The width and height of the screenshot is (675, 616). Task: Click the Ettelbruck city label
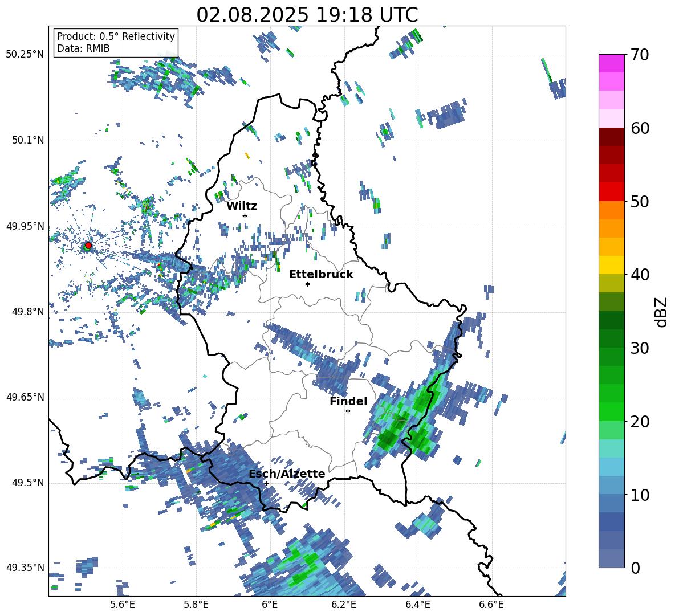(x=321, y=275)
